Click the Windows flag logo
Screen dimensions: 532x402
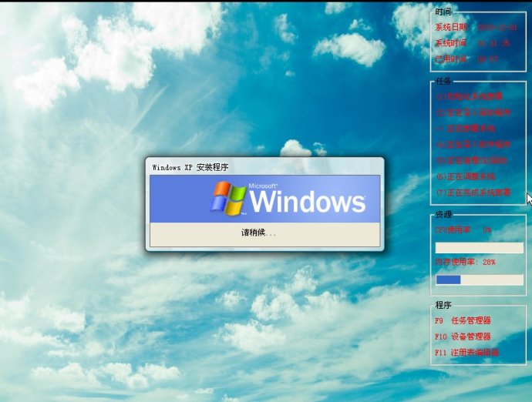227,199
